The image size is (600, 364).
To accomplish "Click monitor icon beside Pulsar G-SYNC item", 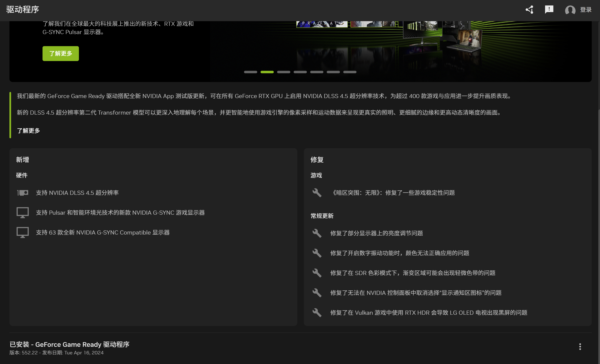I will [23, 213].
